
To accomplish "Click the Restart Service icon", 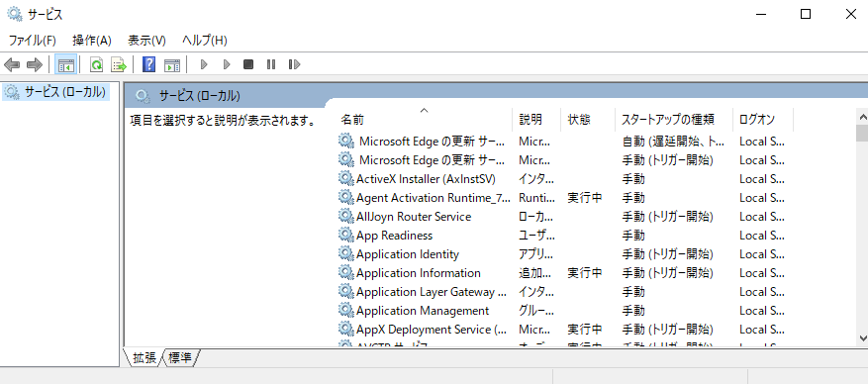I will (295, 64).
